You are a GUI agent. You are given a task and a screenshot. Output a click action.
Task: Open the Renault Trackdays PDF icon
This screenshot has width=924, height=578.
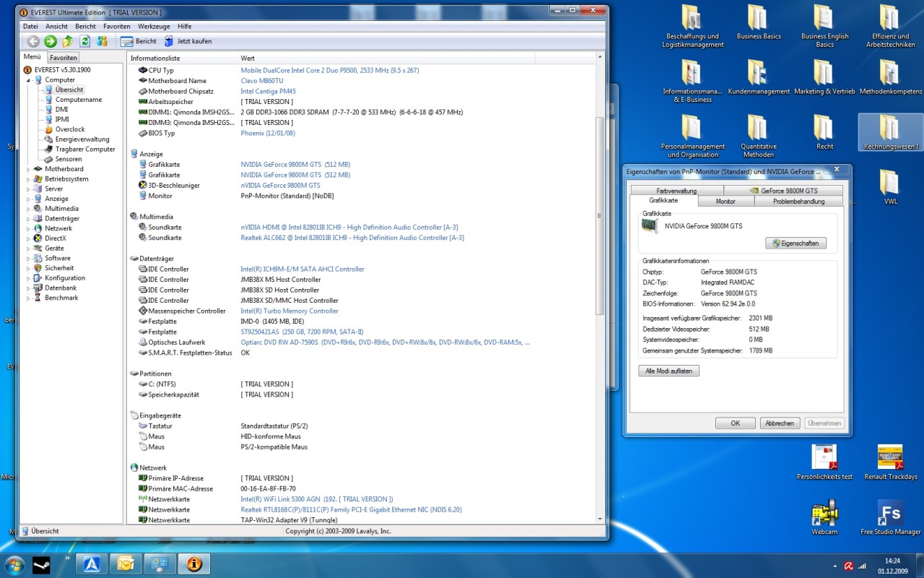coord(890,462)
